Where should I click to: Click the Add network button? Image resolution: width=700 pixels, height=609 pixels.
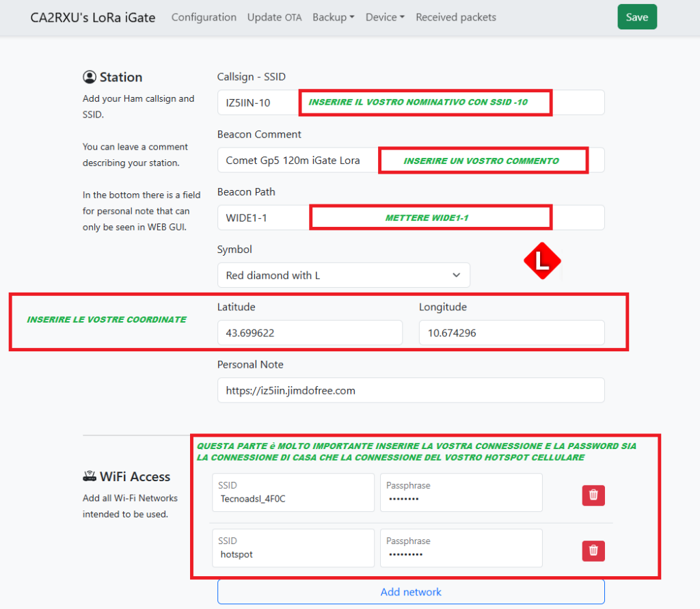coord(411,592)
